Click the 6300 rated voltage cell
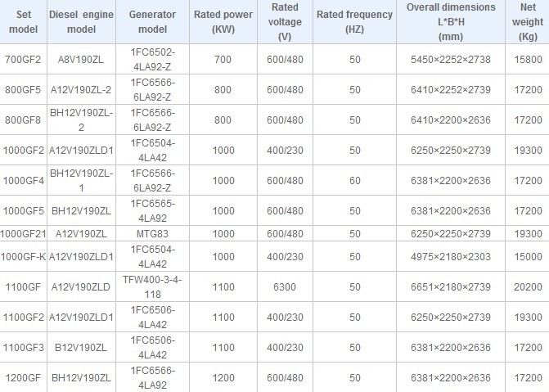This screenshot has width=549, height=392. click(x=282, y=286)
